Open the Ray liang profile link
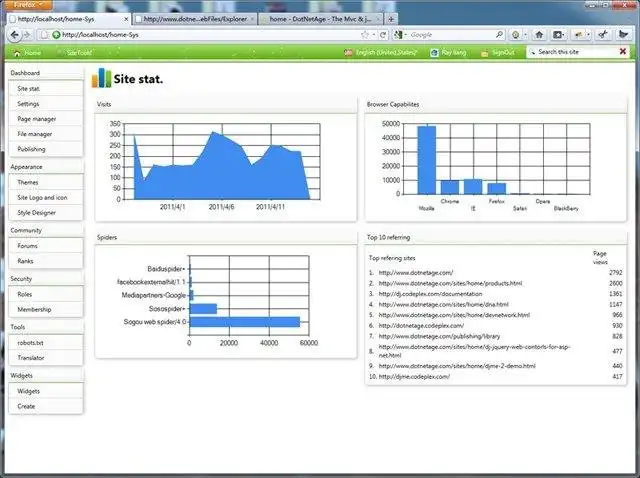The image size is (640, 478). coord(453,53)
